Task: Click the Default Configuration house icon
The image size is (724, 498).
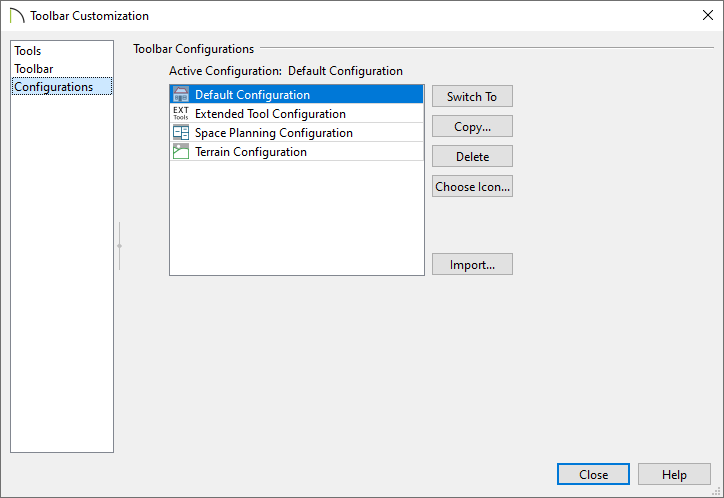Action: [181, 94]
